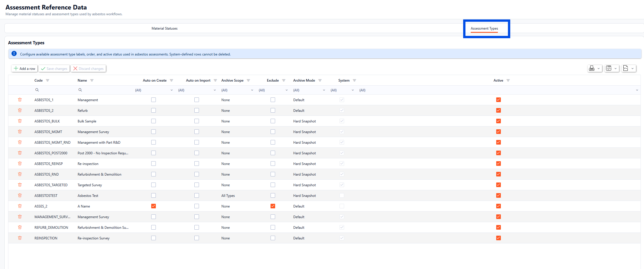Tick Auto on Import for ASBESTOS_1

point(197,100)
